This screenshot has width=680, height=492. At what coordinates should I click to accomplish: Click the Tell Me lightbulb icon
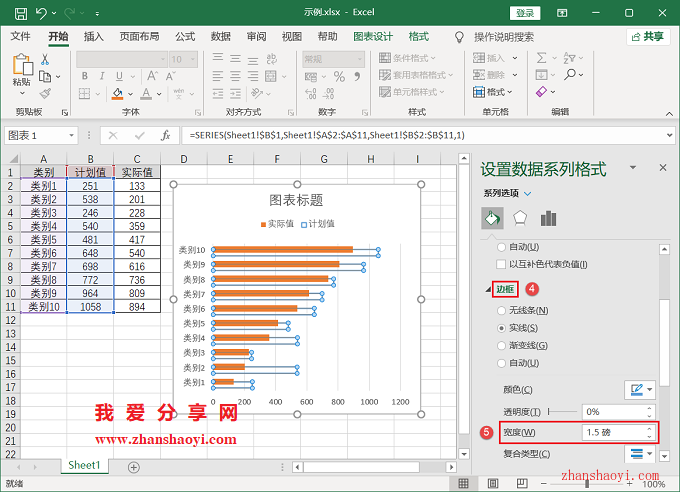click(x=459, y=37)
